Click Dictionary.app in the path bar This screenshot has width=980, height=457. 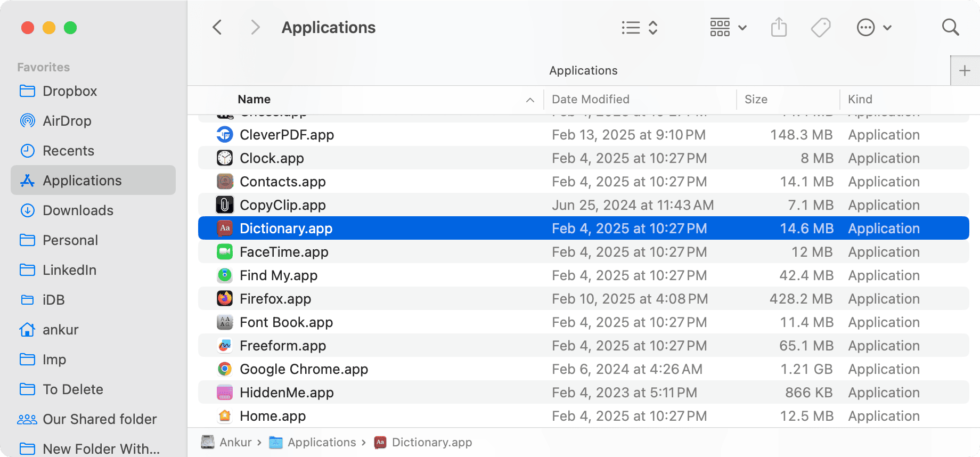(423, 442)
